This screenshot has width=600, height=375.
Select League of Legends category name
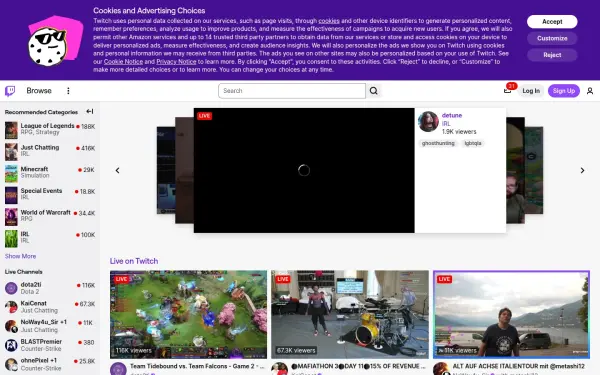(47, 126)
